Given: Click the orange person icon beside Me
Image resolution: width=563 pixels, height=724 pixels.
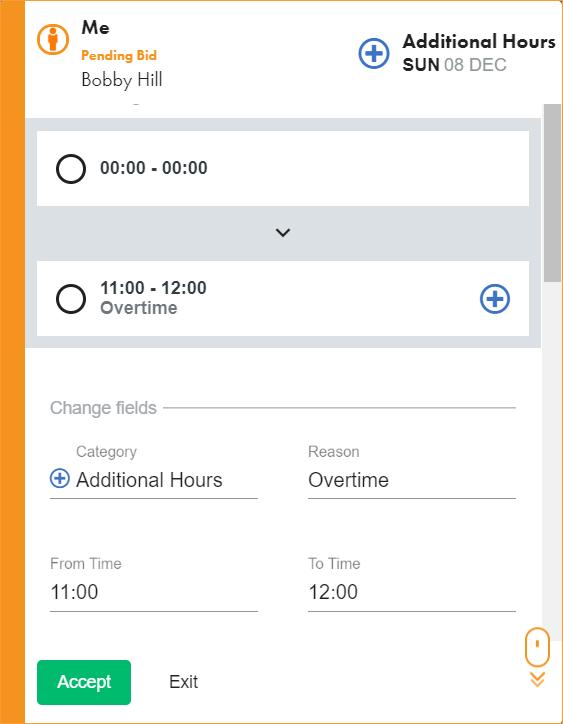Looking at the screenshot, I should (53, 39).
